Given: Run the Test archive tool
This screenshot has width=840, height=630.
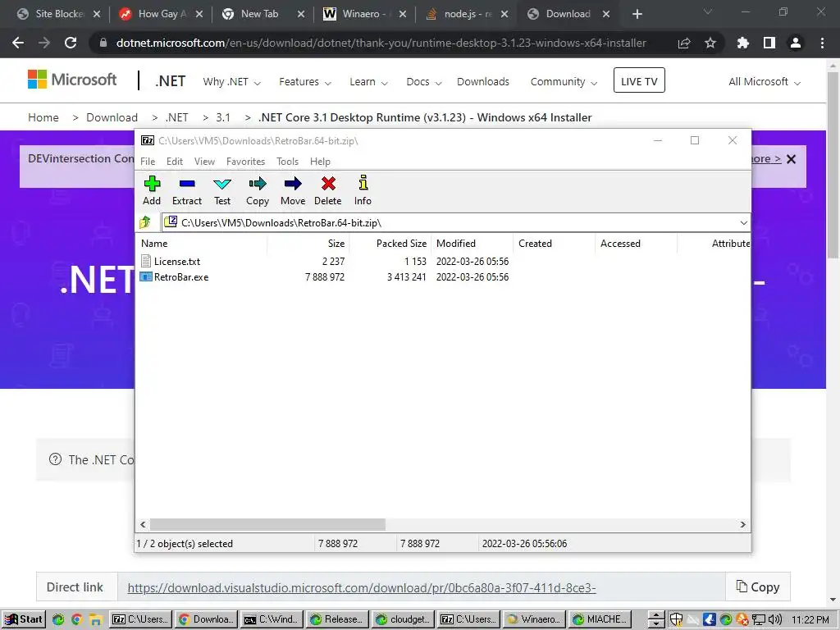Looking at the screenshot, I should pyautogui.click(x=222, y=190).
